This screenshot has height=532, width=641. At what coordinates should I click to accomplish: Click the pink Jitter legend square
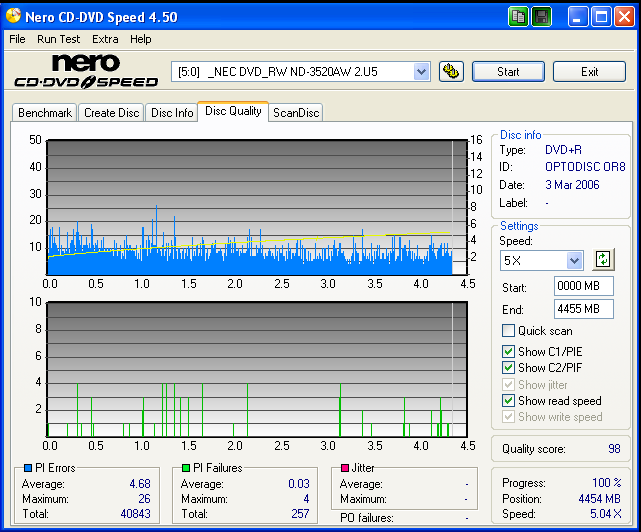tap(345, 468)
